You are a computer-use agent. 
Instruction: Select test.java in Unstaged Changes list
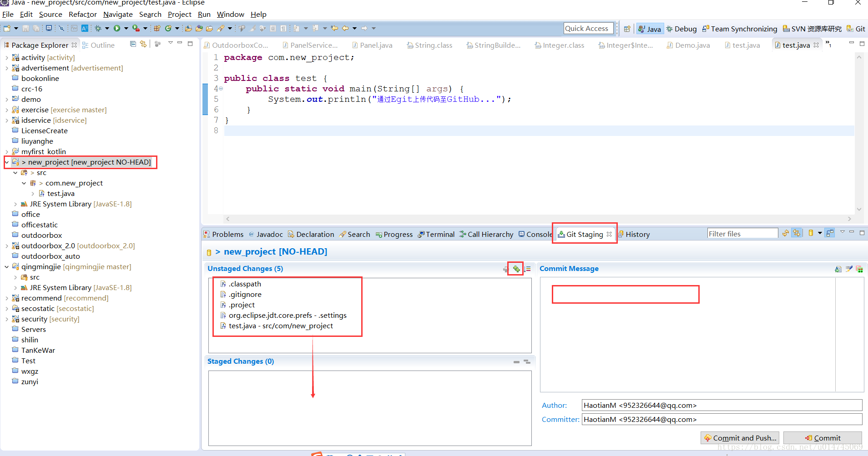(x=277, y=326)
